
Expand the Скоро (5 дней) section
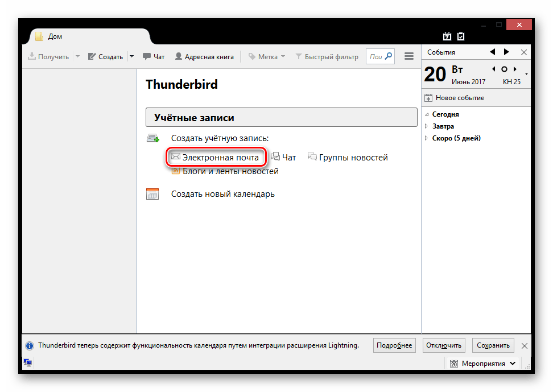click(426, 138)
